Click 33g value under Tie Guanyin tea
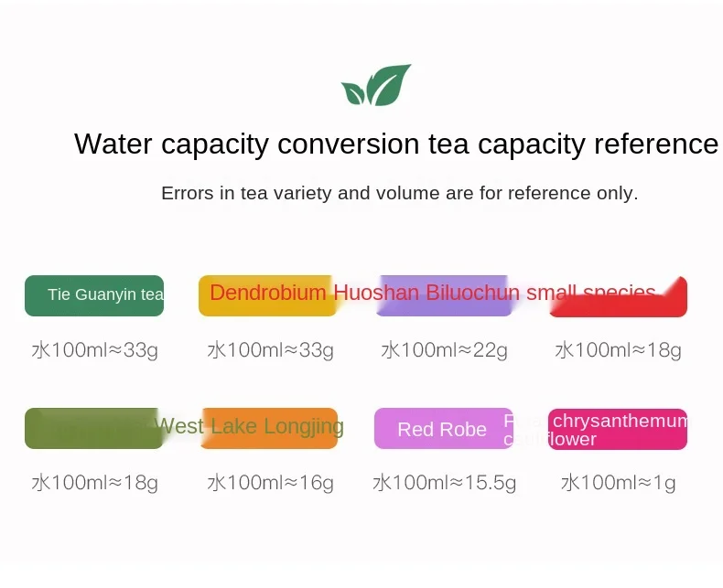The height and width of the screenshot is (588, 723). tap(95, 350)
